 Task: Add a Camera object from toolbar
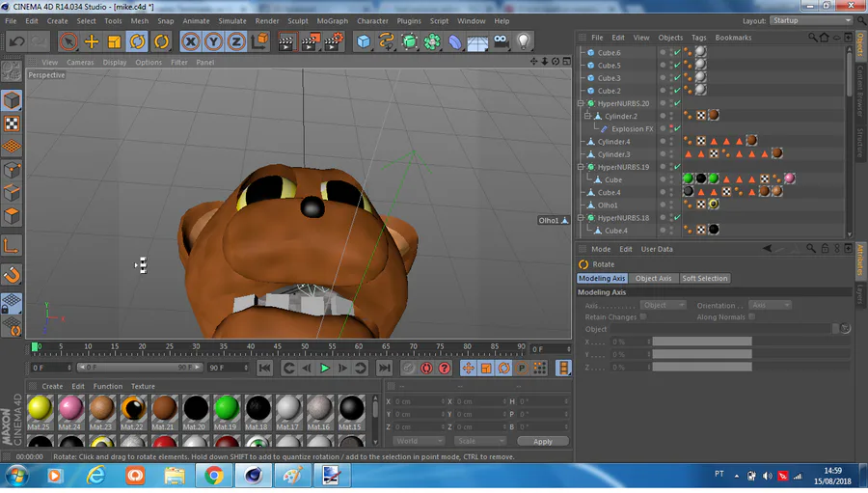pyautogui.click(x=501, y=41)
